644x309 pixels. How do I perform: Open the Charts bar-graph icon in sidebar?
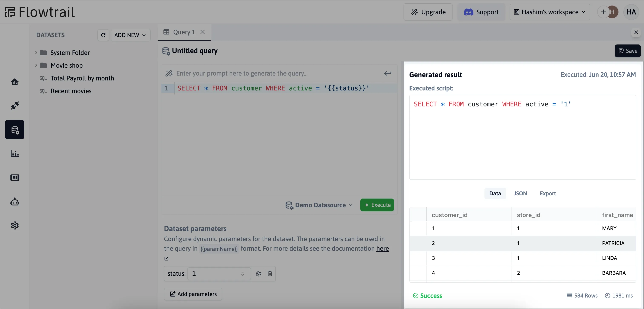tap(14, 154)
